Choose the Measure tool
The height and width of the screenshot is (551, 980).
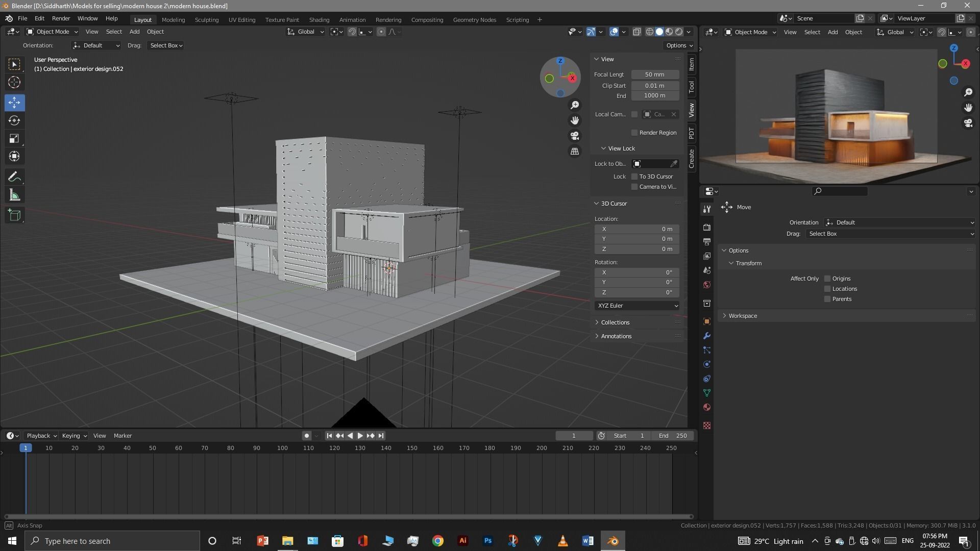click(x=14, y=195)
